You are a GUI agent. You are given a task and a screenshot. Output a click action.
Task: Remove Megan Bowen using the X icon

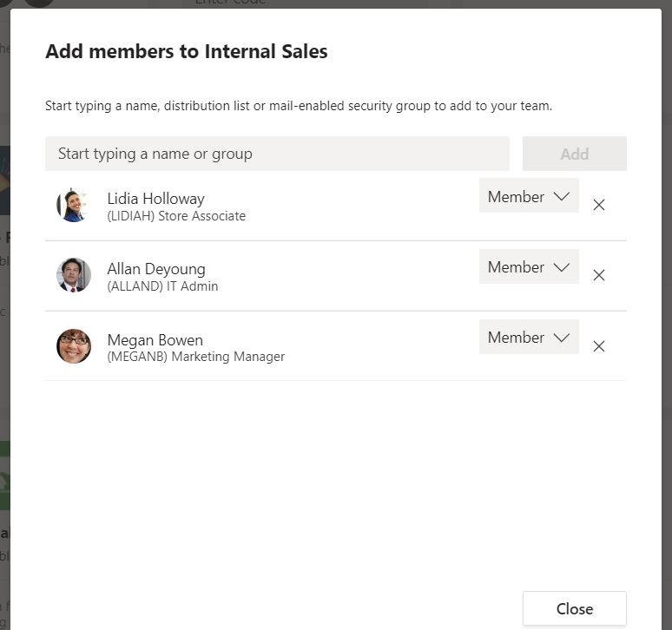[598, 346]
